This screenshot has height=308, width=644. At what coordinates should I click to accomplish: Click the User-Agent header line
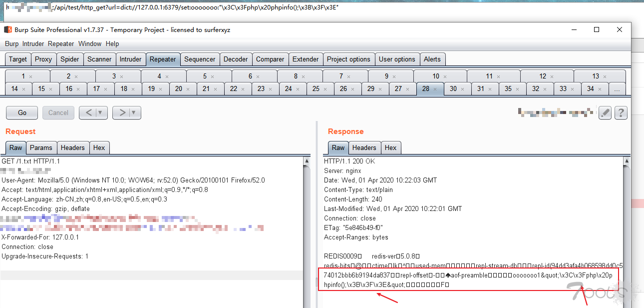pyautogui.click(x=133, y=180)
